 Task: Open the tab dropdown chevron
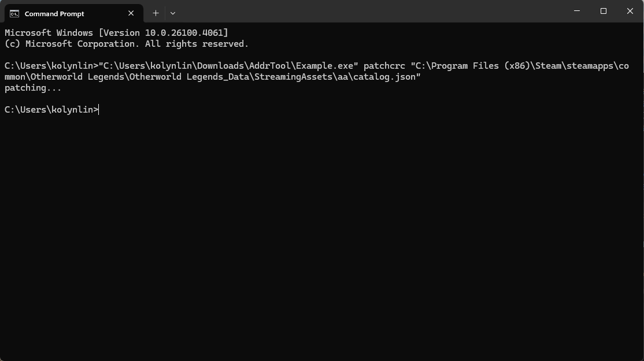(x=172, y=13)
